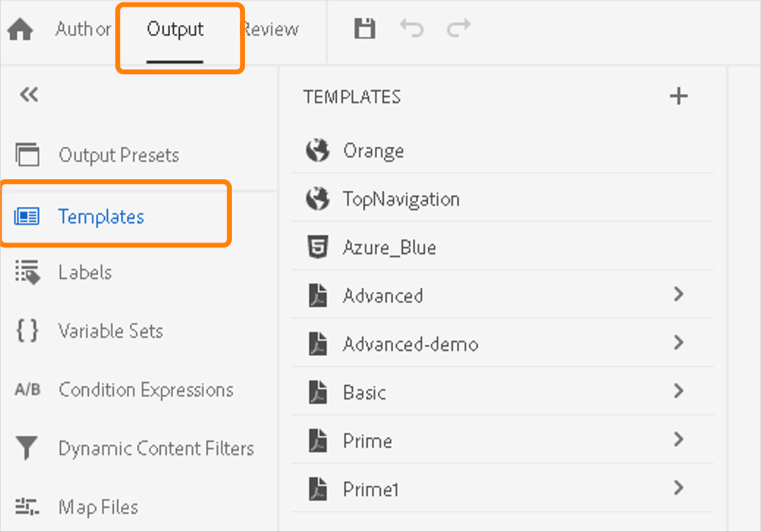Click the Labels tag icon
The width and height of the screenshot is (761, 532).
(x=27, y=272)
